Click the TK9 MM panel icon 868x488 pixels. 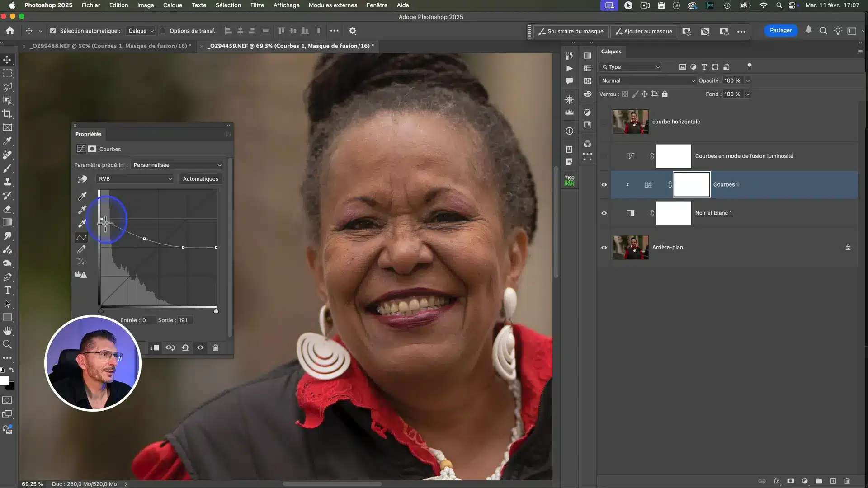569,180
